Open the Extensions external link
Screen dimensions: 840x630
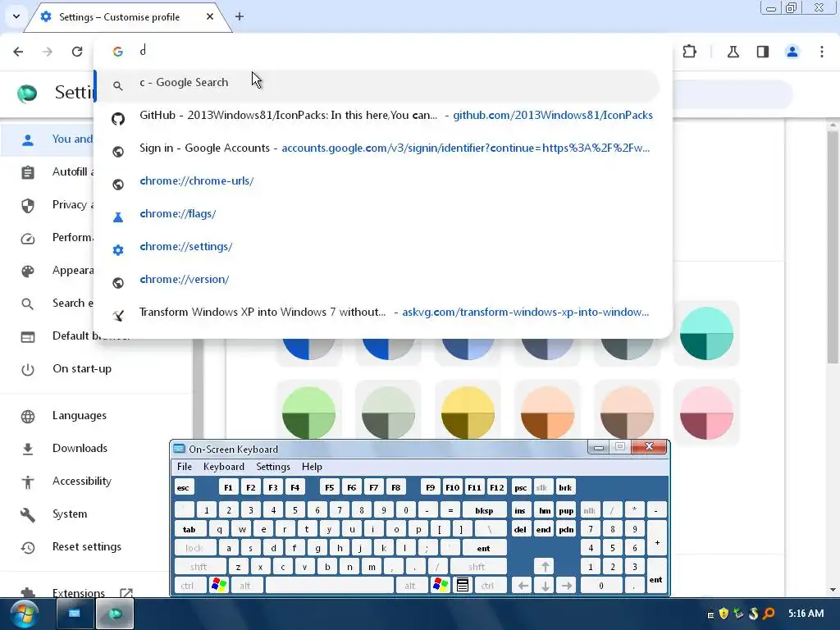click(x=126, y=592)
